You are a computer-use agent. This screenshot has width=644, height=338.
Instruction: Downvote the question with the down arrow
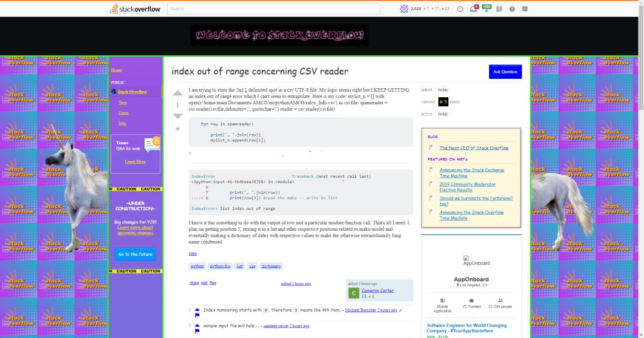pos(178,116)
